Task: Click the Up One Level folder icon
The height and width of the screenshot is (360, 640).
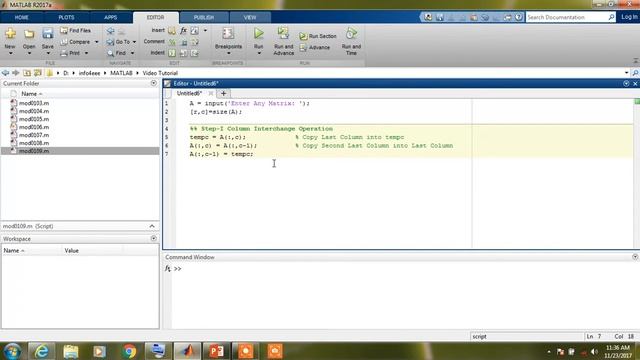Action: coord(27,73)
